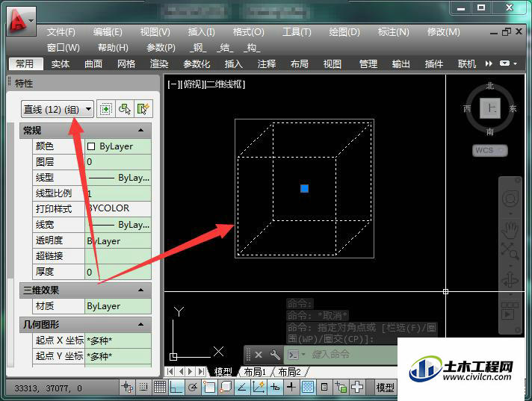Click the Quick View Drawings status icon
This screenshot has width=532, height=401.
pyautogui.click(x=324, y=387)
